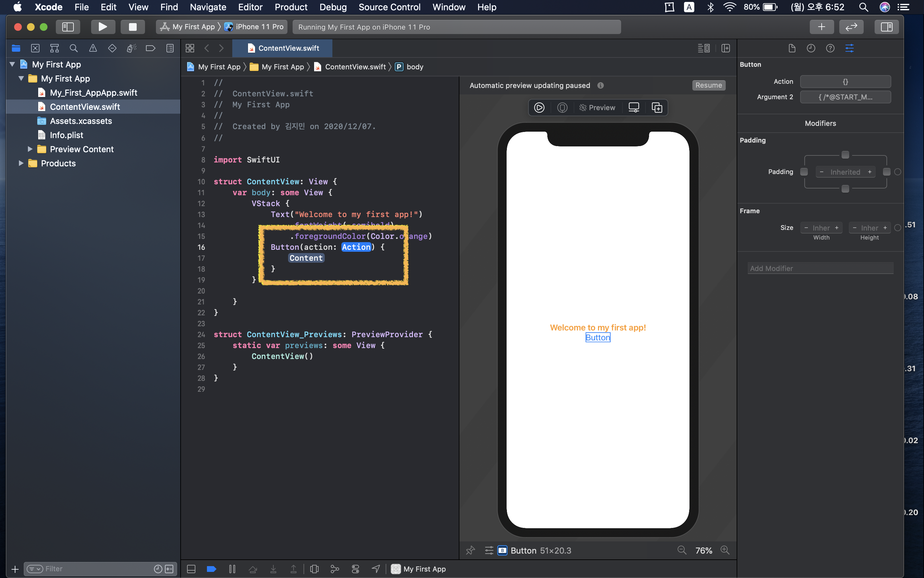Open the Report navigator icon
The width and height of the screenshot is (924, 578).
(170, 48)
